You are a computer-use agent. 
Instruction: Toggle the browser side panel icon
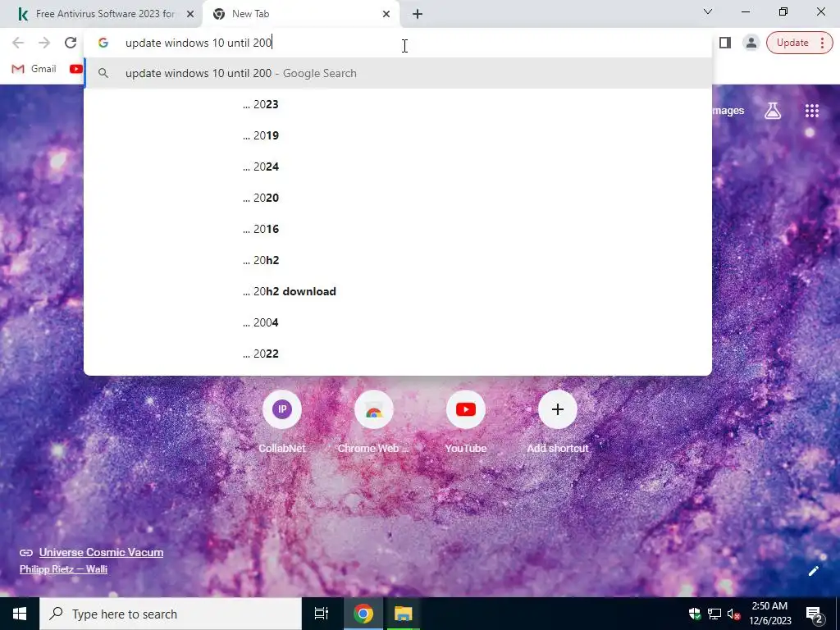coord(725,43)
